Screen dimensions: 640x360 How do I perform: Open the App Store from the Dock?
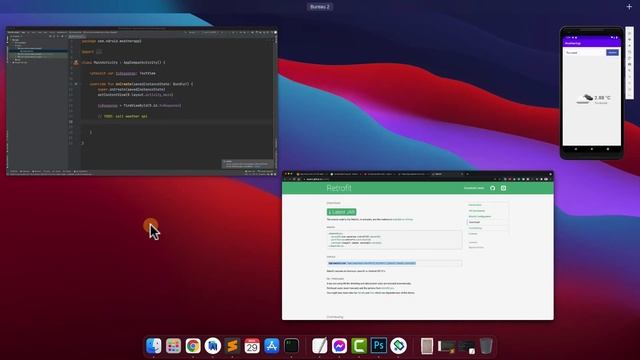tap(271, 346)
